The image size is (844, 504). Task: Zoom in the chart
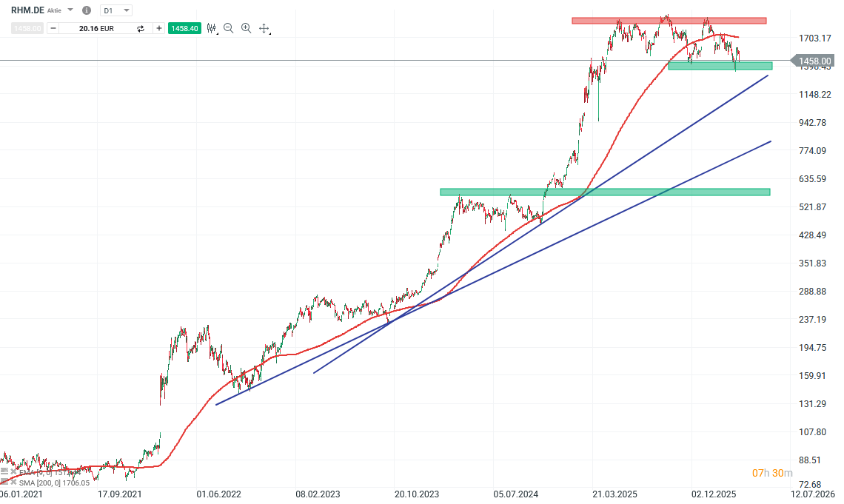point(246,28)
